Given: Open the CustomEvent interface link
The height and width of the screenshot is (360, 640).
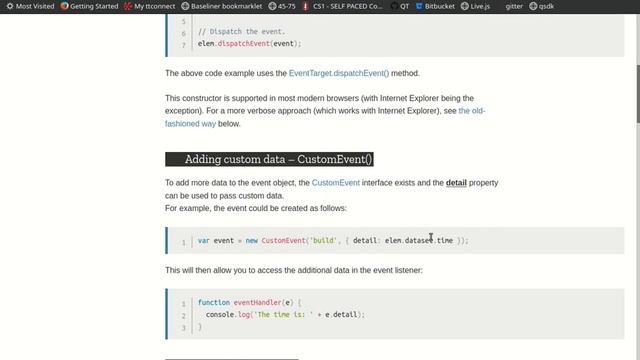Looking at the screenshot, I should (x=336, y=183).
